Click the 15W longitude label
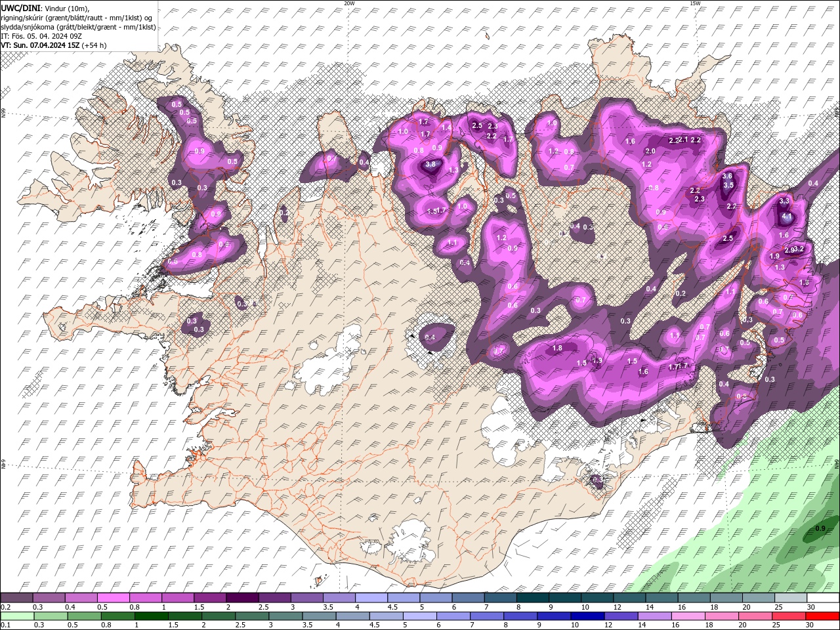Screen dimensions: 840x630 coord(695,3)
